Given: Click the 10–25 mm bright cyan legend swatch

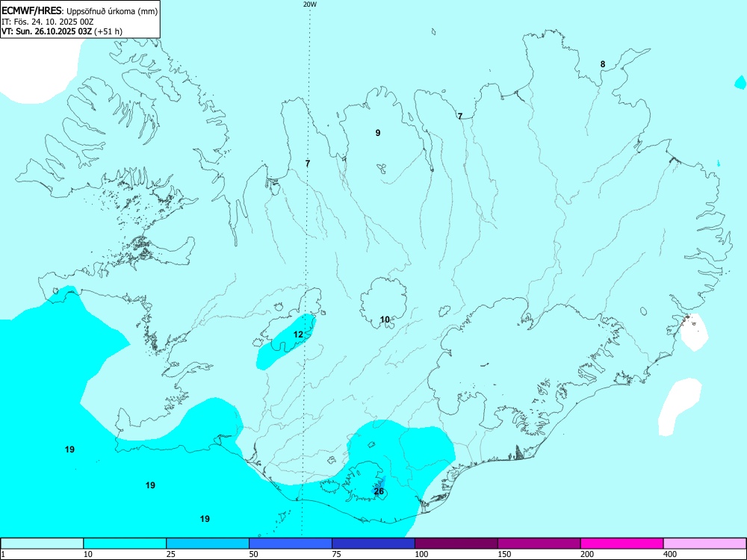Looking at the screenshot, I should tap(125, 544).
